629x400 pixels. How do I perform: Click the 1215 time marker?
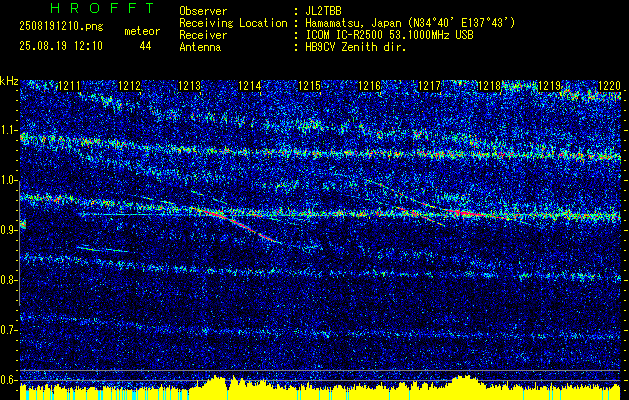pyautogui.click(x=310, y=85)
